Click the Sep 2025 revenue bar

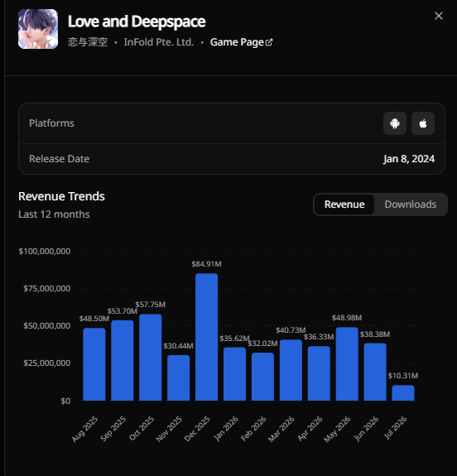pyautogui.click(x=122, y=360)
